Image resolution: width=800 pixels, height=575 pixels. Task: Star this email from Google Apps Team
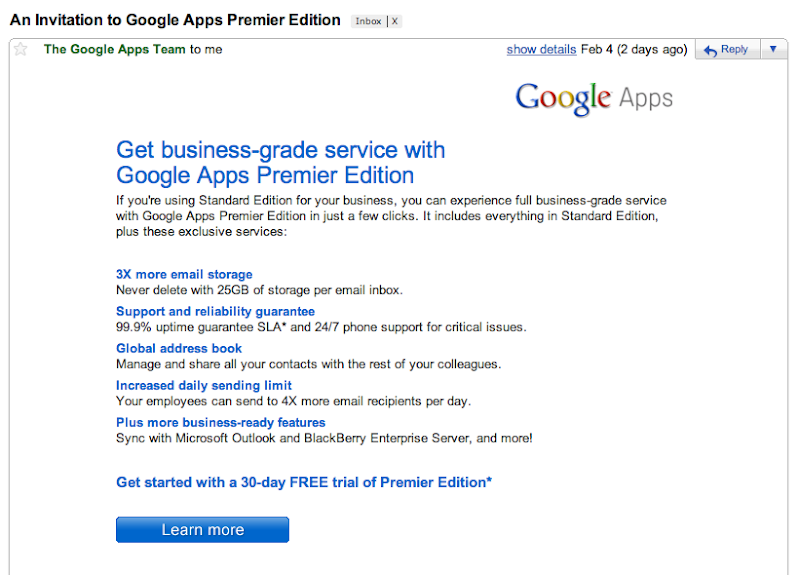(x=20, y=49)
